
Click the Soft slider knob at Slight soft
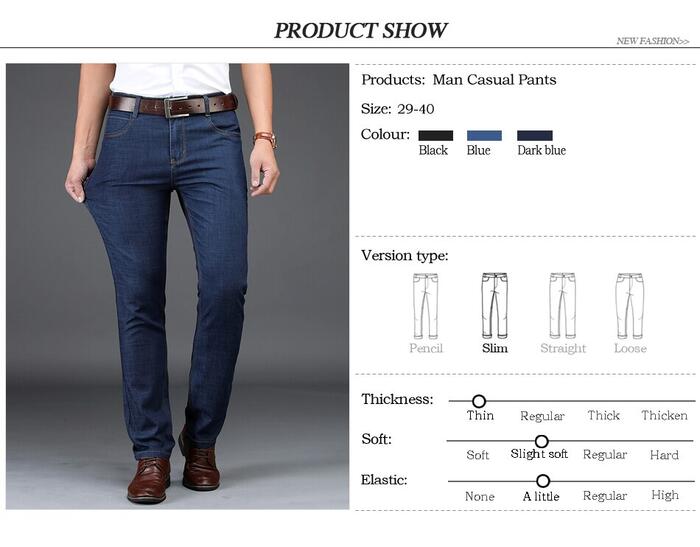(x=542, y=441)
